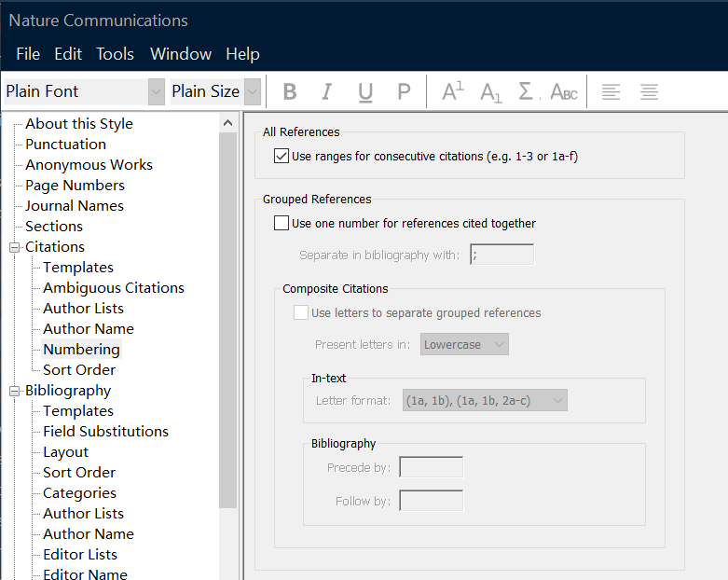Click the Symbol font (Sigma) icon
This screenshot has height=580, width=728.
coord(527,91)
